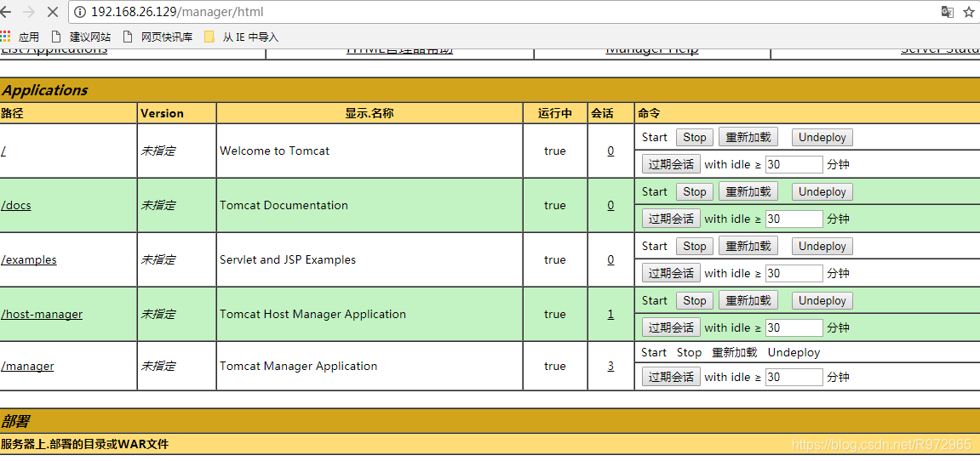
Task: View sessions count for root / app
Action: 610,151
